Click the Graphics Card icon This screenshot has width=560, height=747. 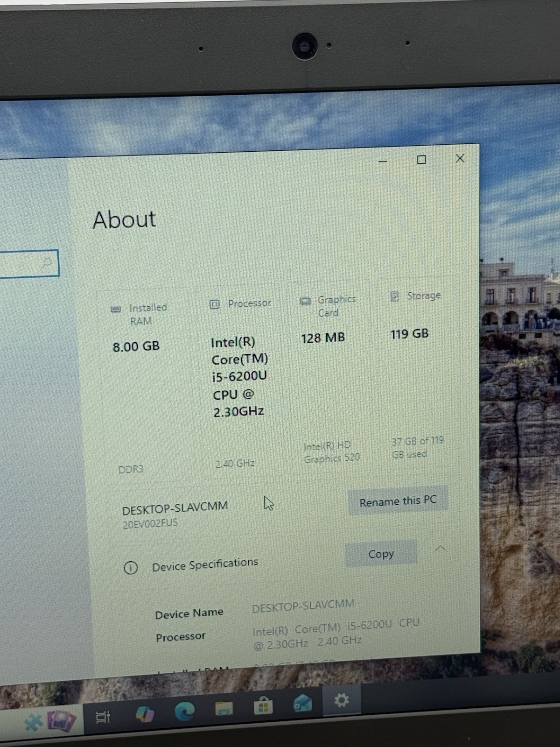coord(305,301)
